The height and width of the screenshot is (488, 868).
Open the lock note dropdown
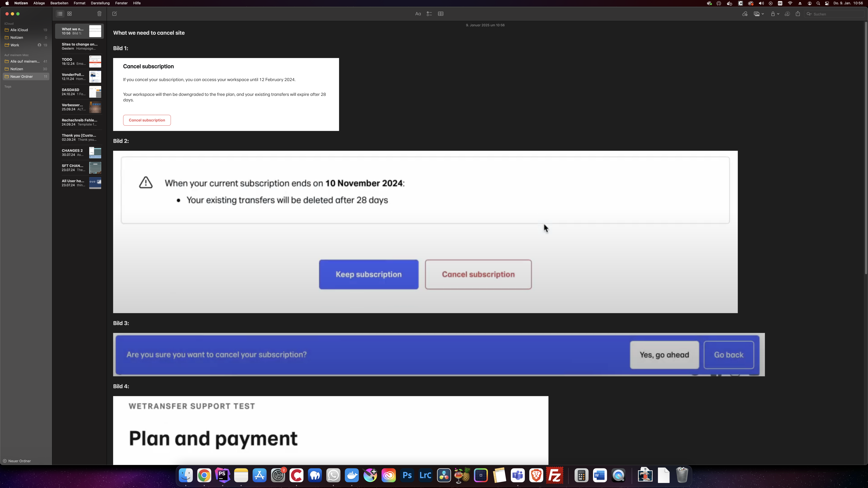[x=775, y=14]
